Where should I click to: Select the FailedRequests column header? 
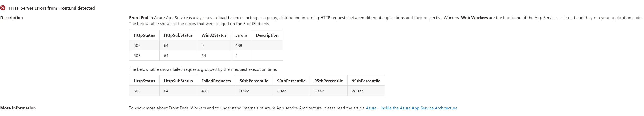coord(216,81)
